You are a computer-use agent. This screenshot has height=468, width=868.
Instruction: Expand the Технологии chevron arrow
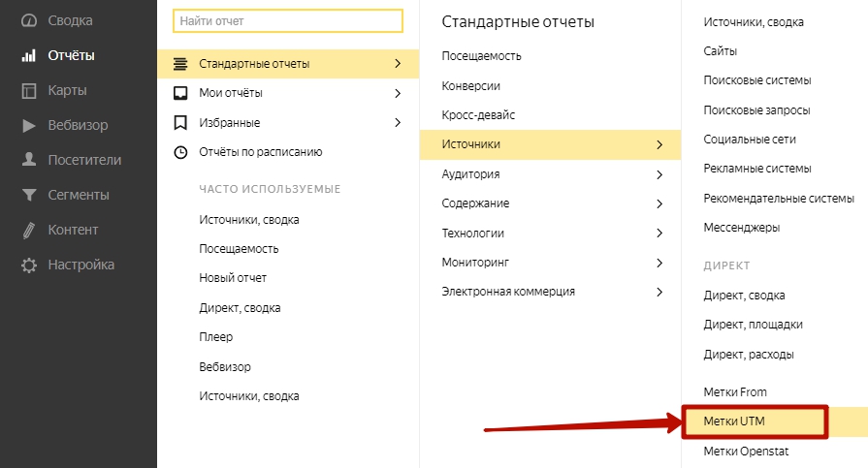pos(659,234)
